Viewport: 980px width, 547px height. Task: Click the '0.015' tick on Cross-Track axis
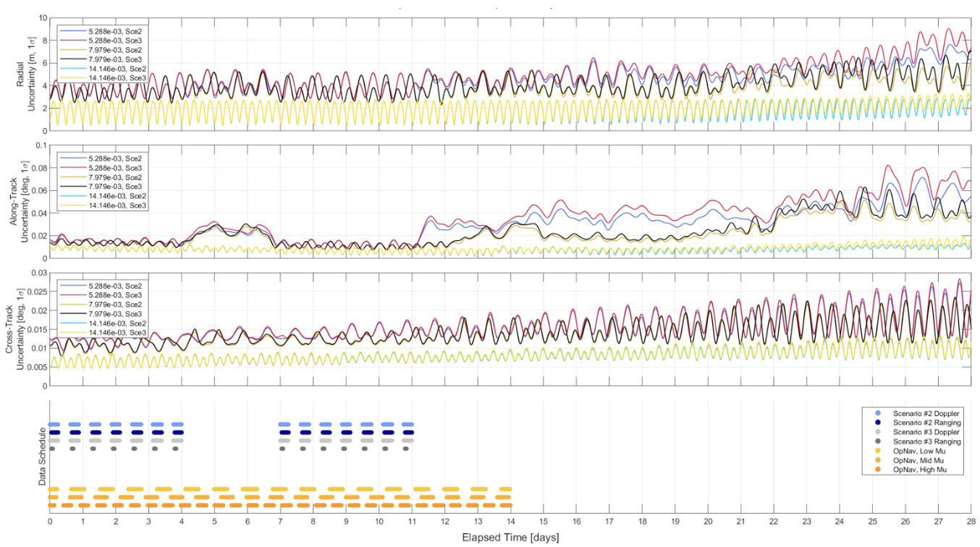point(36,329)
